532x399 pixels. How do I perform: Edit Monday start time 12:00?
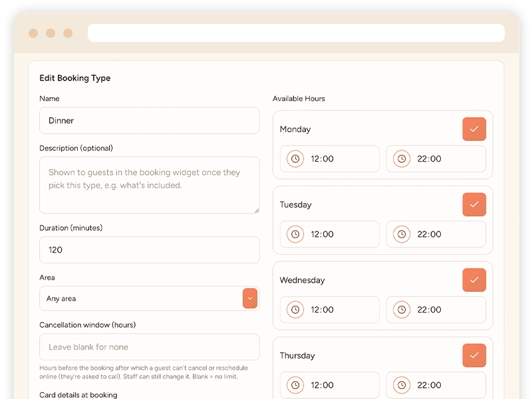coord(329,159)
